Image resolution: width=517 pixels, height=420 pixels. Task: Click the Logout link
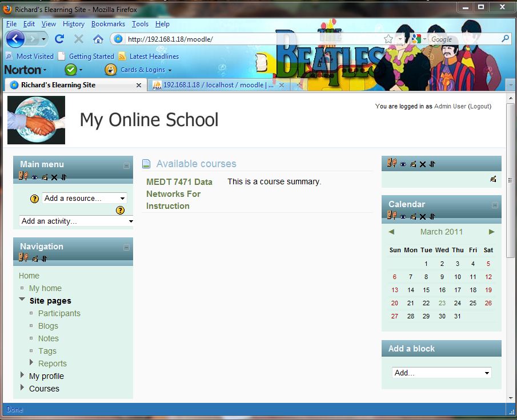pyautogui.click(x=480, y=106)
